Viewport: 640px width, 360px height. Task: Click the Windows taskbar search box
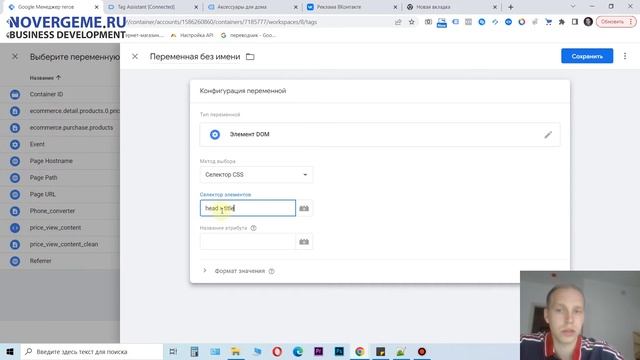(x=92, y=351)
